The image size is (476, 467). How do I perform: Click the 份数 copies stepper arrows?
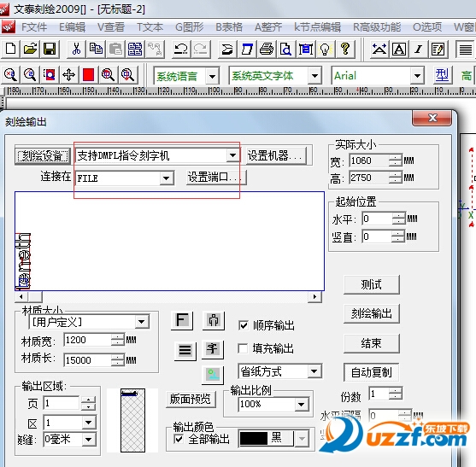click(x=395, y=394)
